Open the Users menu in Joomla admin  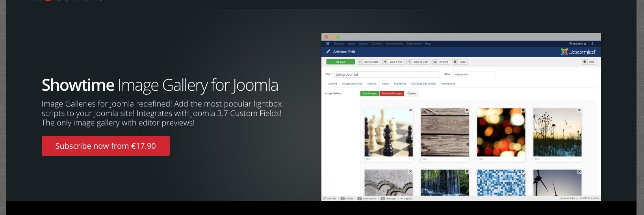[351, 44]
